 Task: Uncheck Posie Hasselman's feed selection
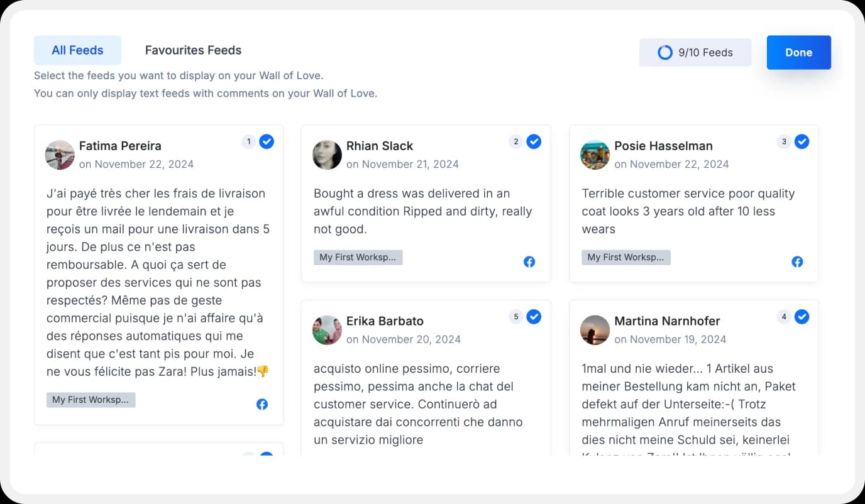click(x=802, y=141)
